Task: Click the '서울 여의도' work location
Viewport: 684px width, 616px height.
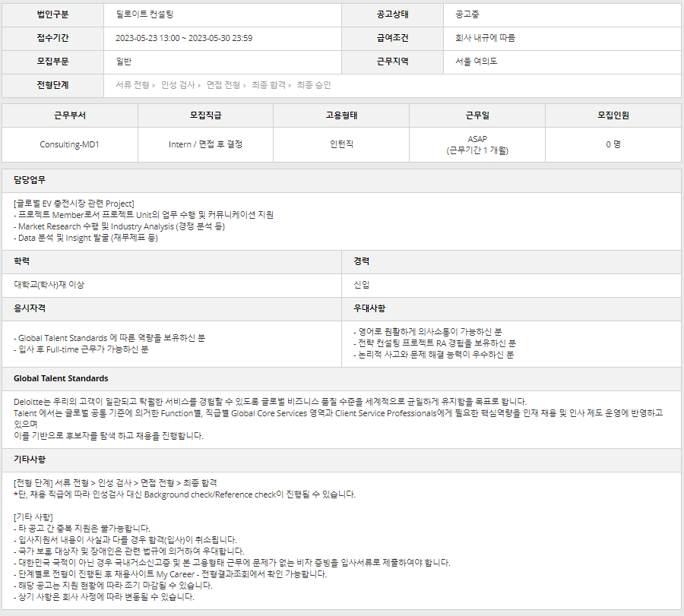Action: (476, 62)
